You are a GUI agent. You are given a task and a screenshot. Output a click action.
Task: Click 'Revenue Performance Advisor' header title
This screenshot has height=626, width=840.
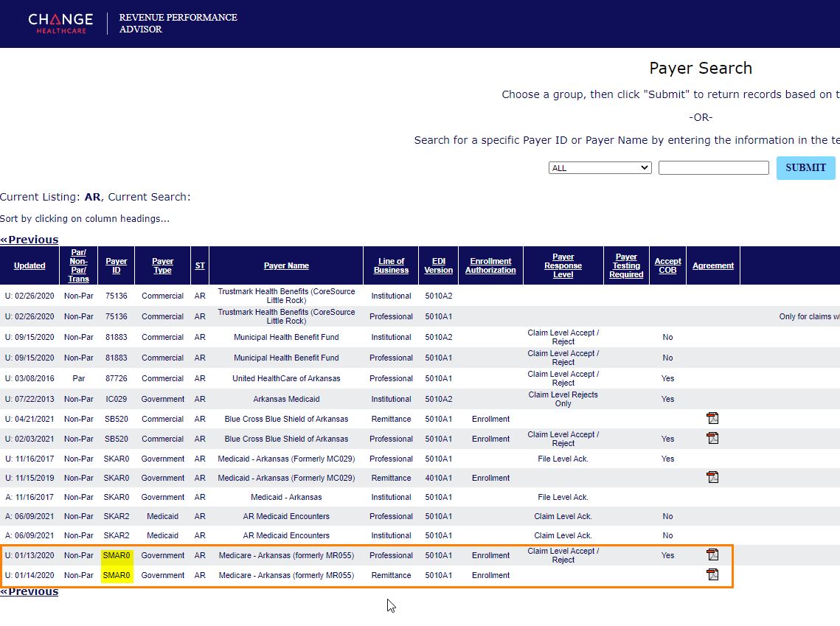178,23
